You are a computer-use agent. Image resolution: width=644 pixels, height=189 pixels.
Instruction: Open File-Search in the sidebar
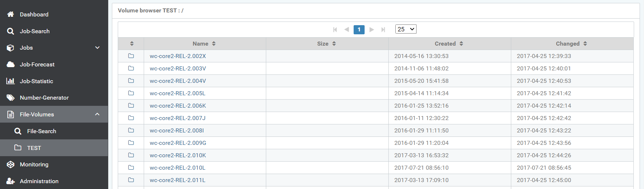click(41, 131)
